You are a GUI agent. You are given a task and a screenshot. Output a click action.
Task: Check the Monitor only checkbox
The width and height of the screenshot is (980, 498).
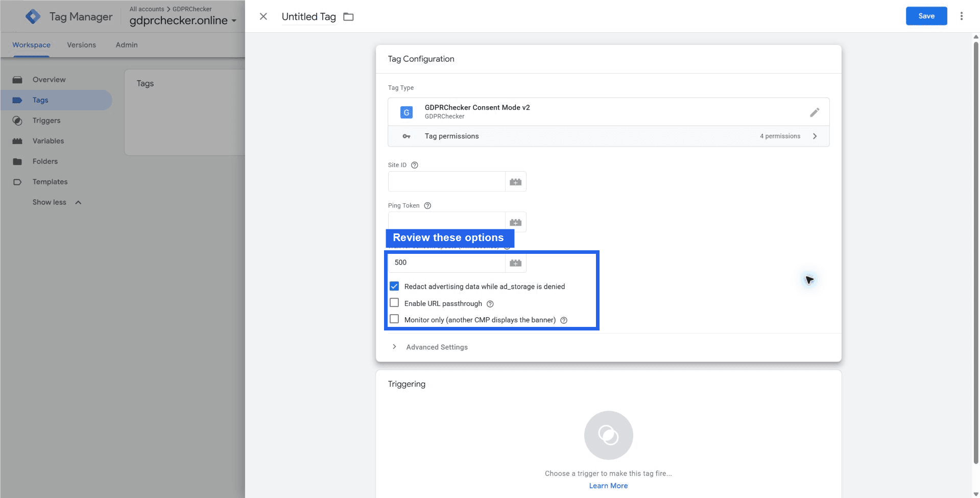pyautogui.click(x=394, y=319)
